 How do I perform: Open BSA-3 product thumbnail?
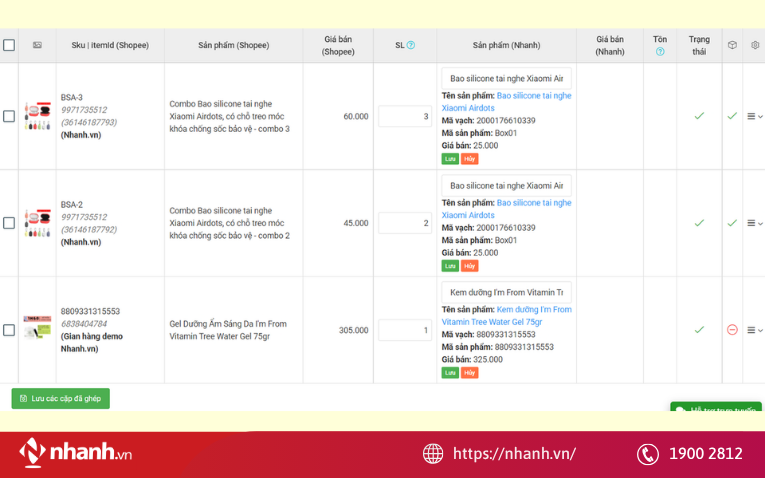coord(38,116)
